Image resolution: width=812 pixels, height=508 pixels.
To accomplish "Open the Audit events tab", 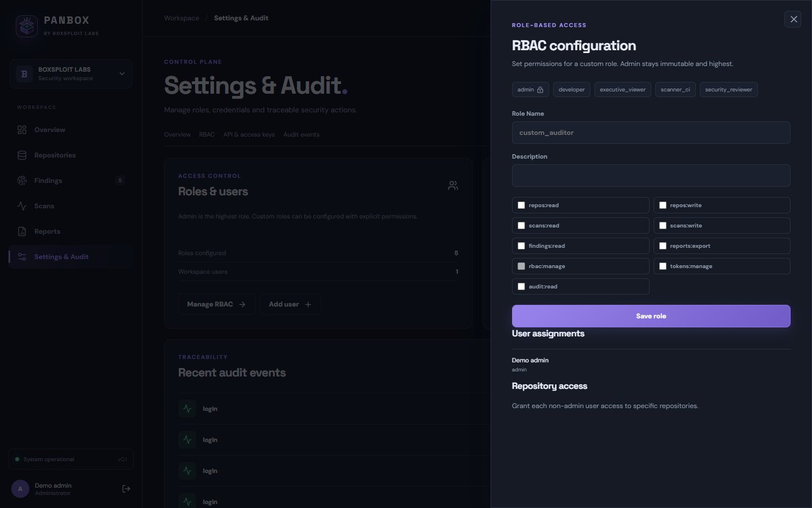I will [x=301, y=134].
